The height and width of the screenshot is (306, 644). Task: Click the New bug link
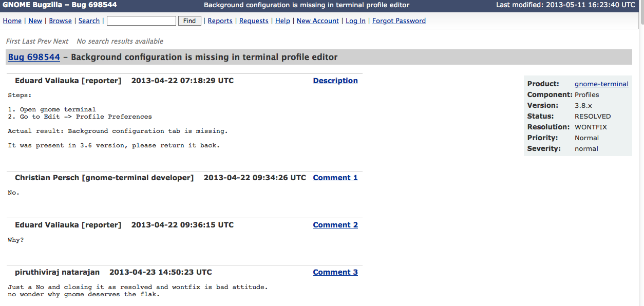35,21
